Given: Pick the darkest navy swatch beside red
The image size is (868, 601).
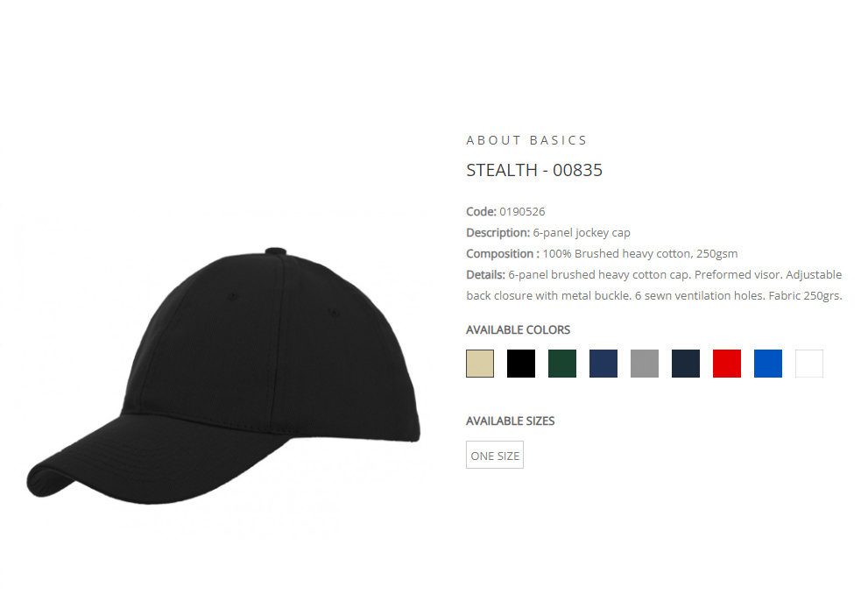Looking at the screenshot, I should pyautogui.click(x=685, y=364).
